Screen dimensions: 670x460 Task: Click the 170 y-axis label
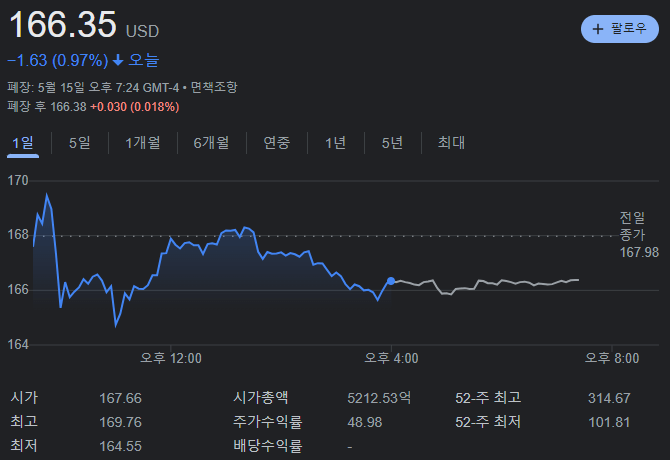18,181
